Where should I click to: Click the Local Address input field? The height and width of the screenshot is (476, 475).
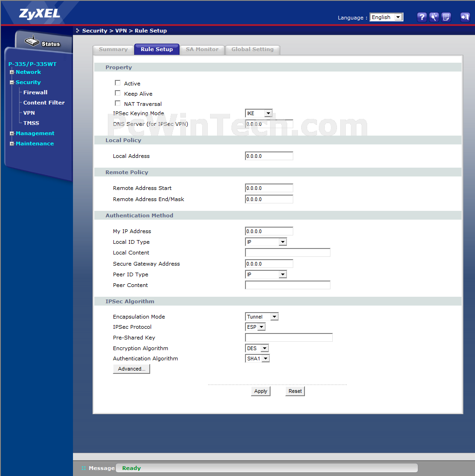[x=269, y=156]
